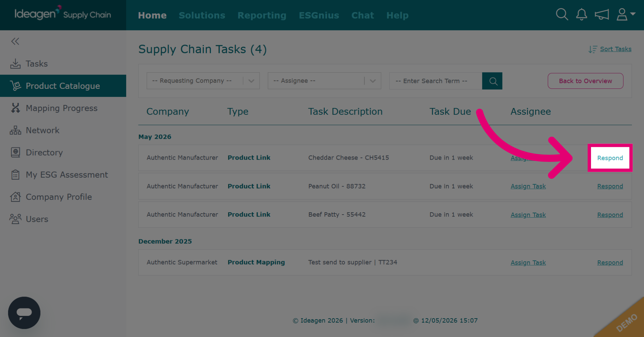Click the 'Supply Chain Tasks (4)' heading

(x=203, y=50)
